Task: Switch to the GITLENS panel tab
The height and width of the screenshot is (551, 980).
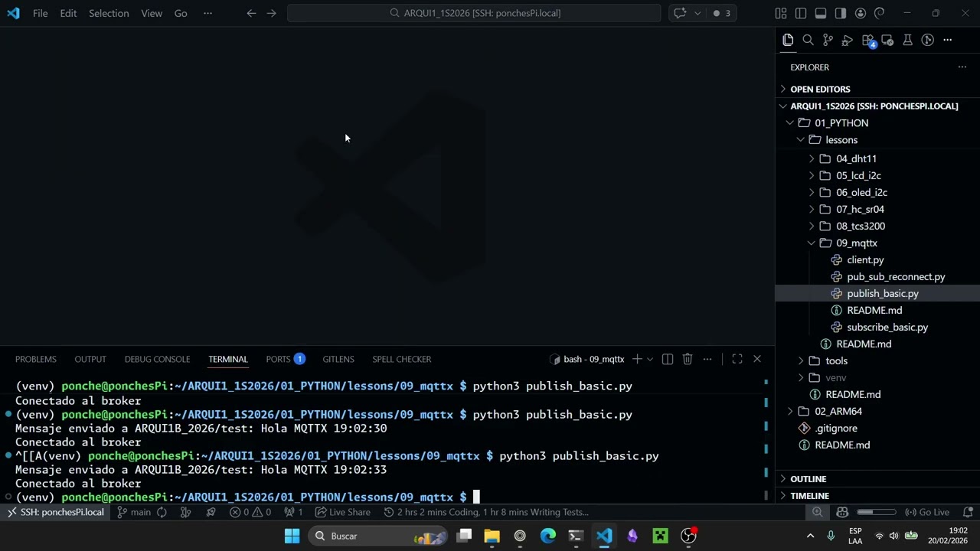Action: (x=338, y=359)
